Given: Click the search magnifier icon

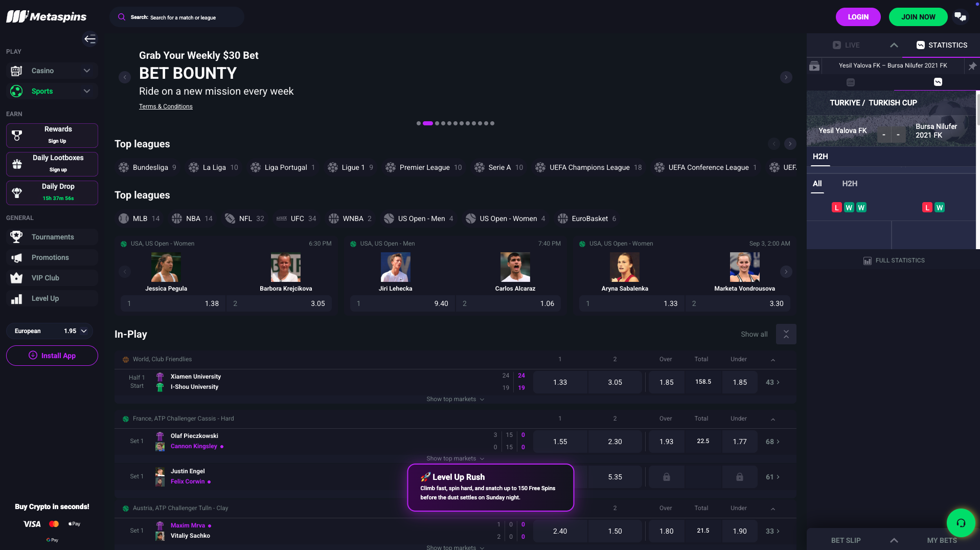Looking at the screenshot, I should 122,17.
